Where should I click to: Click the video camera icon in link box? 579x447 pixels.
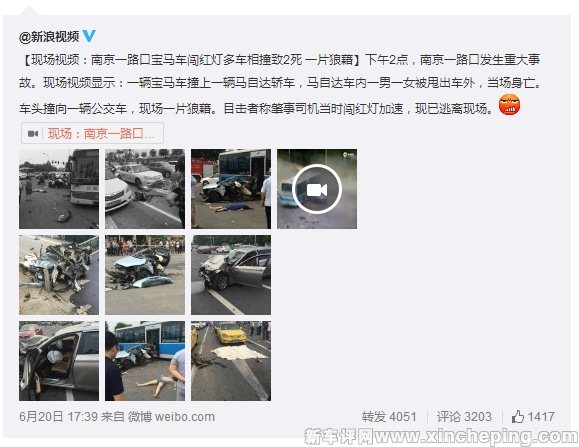coord(33,134)
